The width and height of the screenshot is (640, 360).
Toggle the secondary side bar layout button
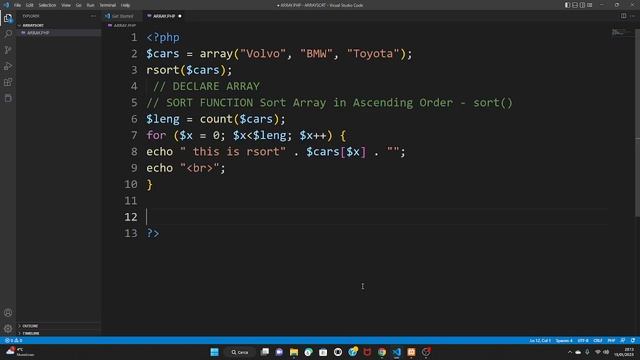(582, 5)
